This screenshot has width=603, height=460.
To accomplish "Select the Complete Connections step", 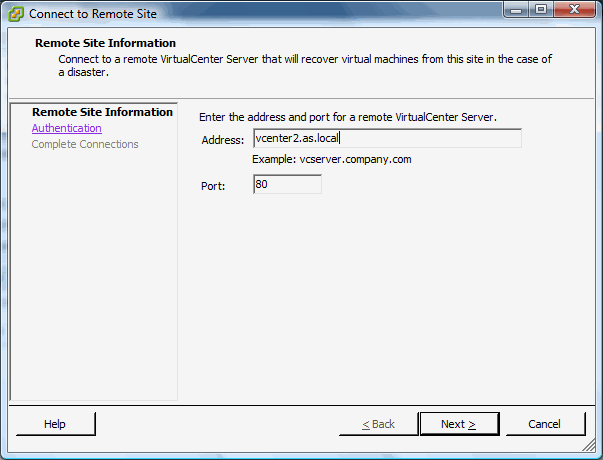I will point(85,144).
